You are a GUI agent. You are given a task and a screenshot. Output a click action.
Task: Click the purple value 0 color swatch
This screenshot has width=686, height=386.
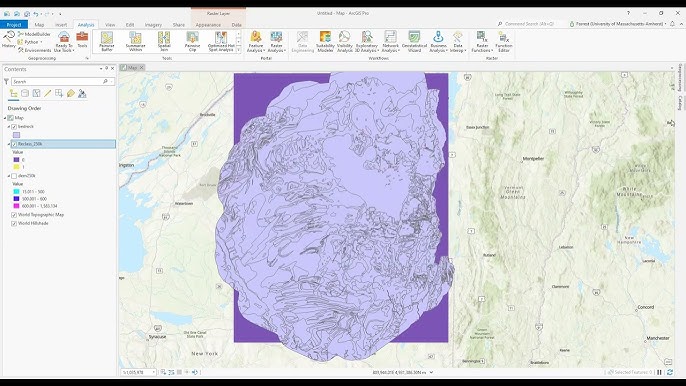[x=17, y=160]
